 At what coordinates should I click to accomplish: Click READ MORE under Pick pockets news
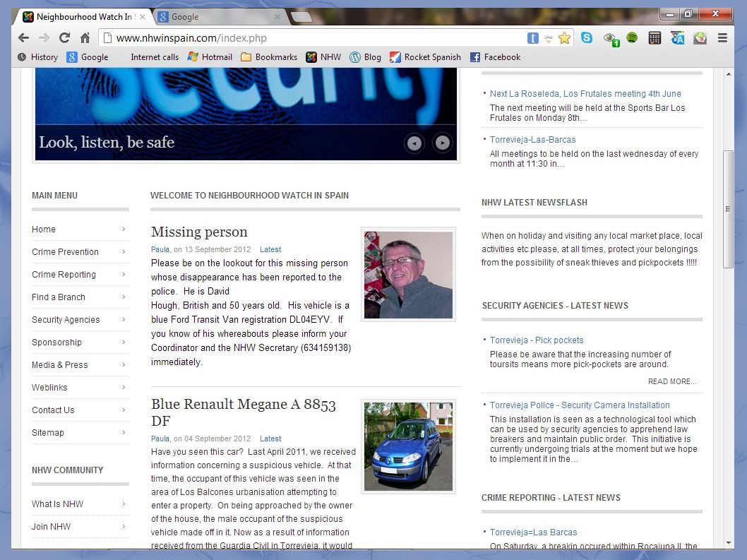(671, 381)
